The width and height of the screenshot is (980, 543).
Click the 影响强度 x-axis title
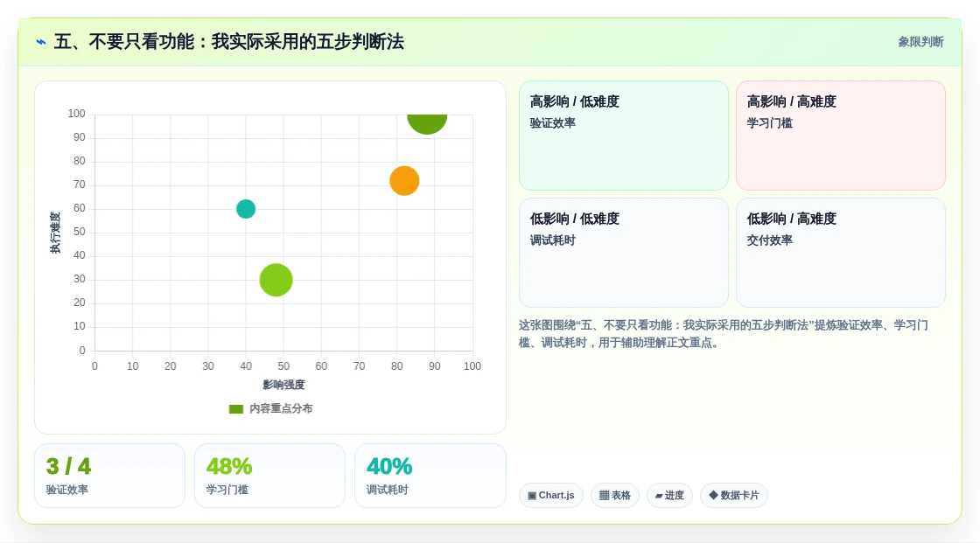coord(283,385)
